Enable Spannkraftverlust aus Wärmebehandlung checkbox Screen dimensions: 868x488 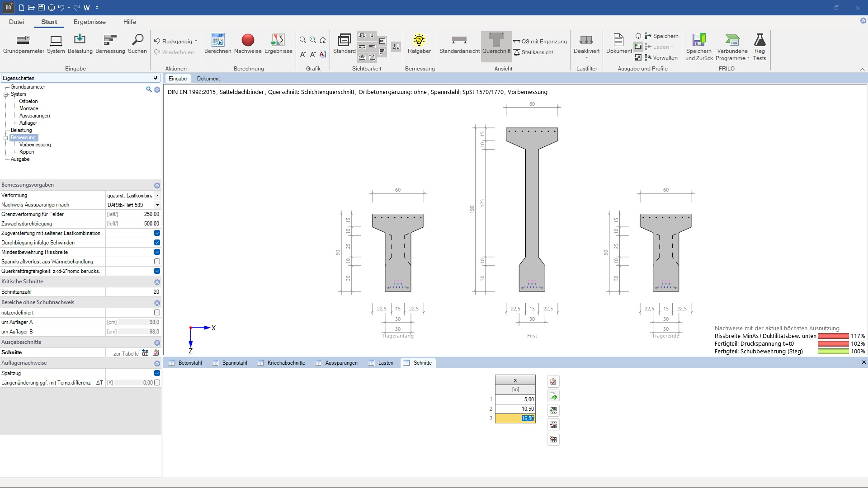pyautogui.click(x=157, y=262)
